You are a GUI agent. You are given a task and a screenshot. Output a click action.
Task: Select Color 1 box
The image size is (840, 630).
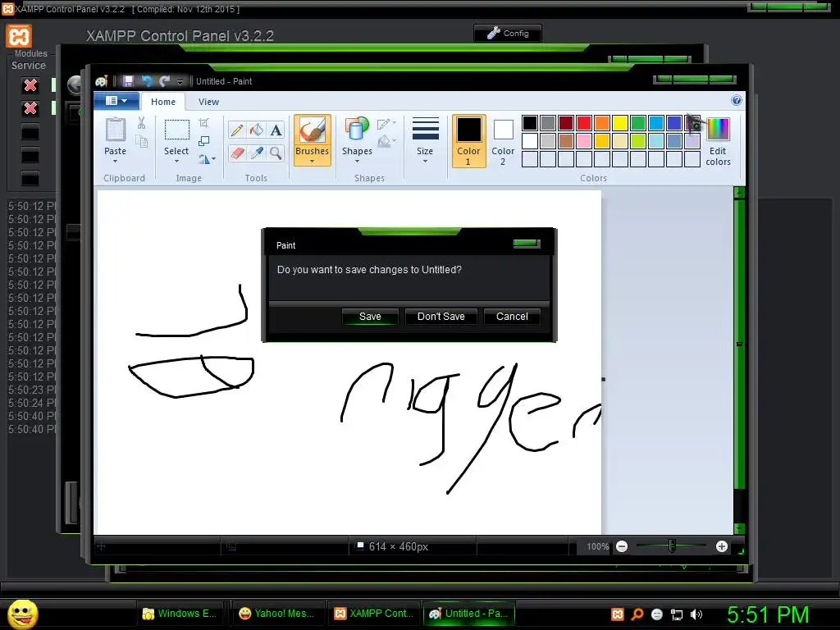468,141
